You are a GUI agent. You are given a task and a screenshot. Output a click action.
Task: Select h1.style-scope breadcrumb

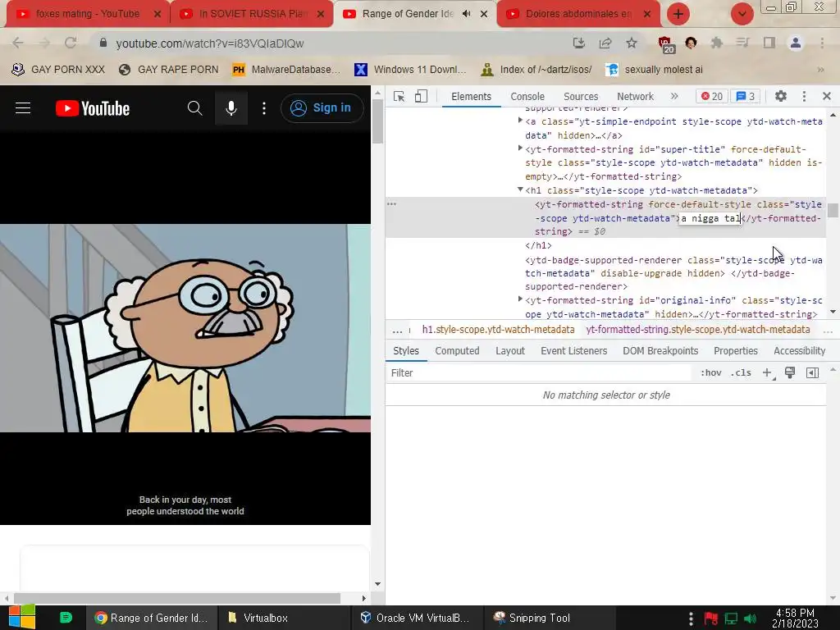click(x=498, y=330)
